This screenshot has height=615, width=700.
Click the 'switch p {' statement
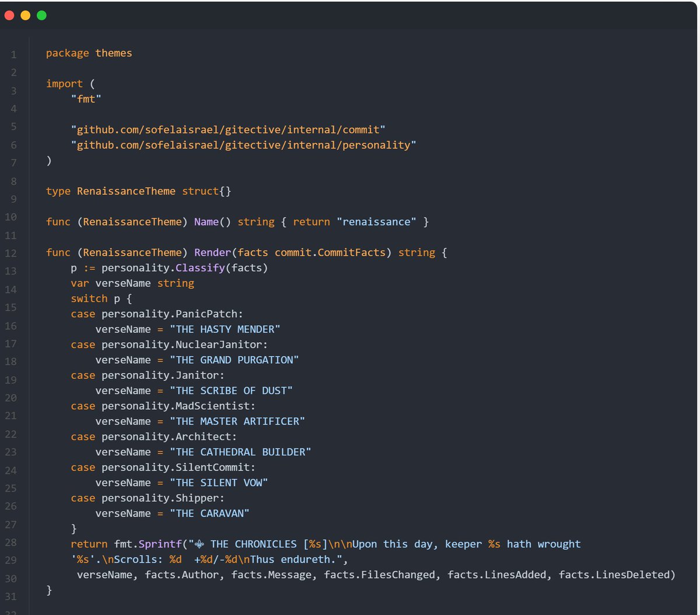pyautogui.click(x=101, y=298)
